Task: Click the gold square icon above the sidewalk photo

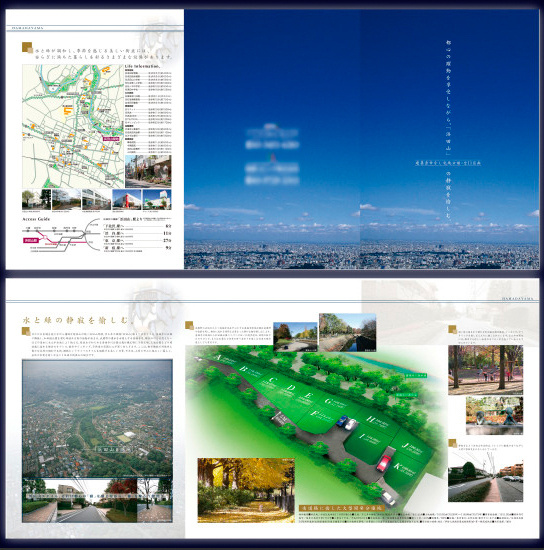Action: tap(452, 443)
